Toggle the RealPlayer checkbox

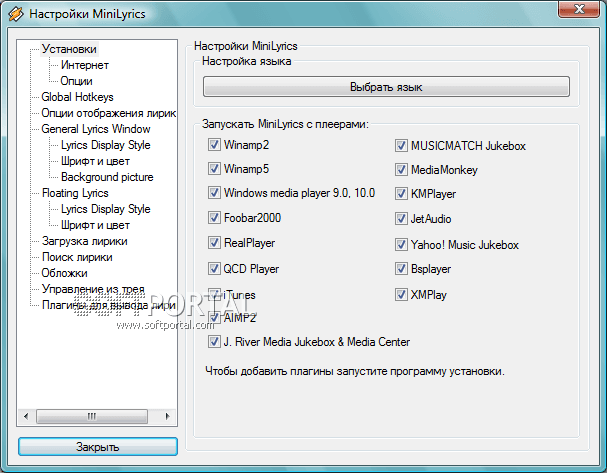[x=214, y=243]
